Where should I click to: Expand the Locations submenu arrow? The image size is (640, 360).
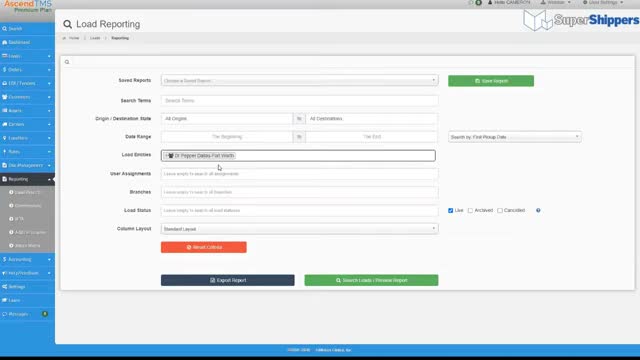click(49, 138)
